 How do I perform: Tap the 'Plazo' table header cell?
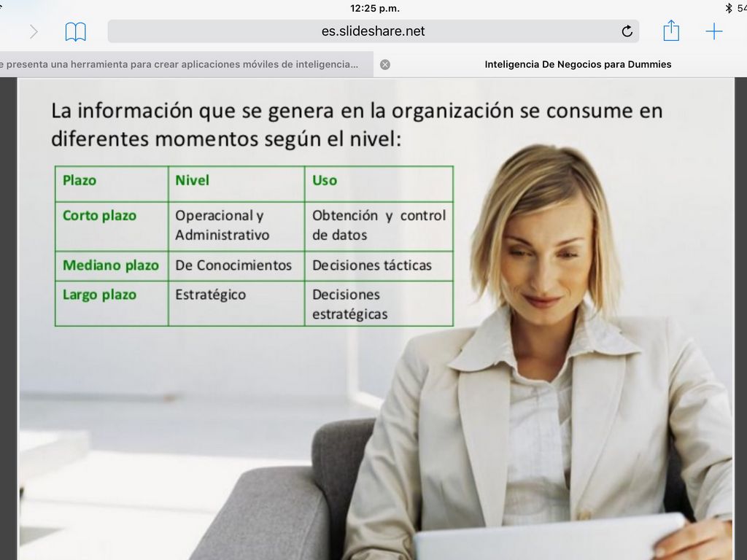[80, 180]
